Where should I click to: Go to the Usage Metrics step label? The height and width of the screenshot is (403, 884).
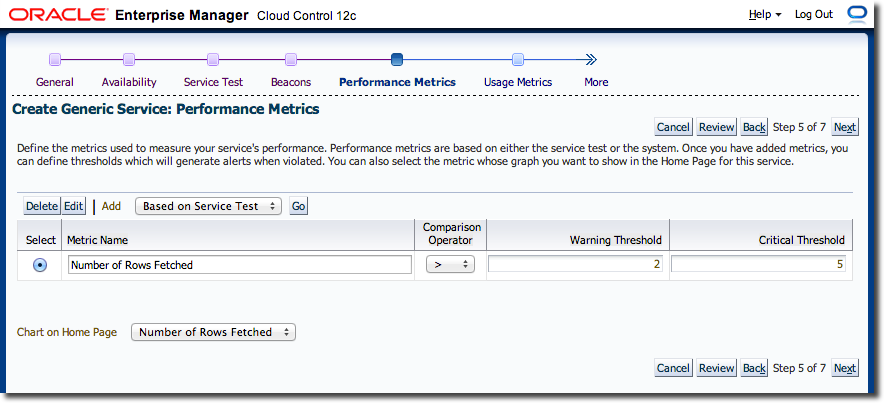[518, 82]
